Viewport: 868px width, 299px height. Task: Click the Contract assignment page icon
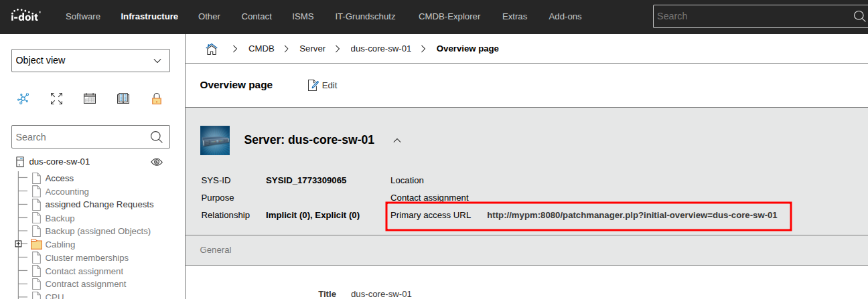pyautogui.click(x=36, y=284)
